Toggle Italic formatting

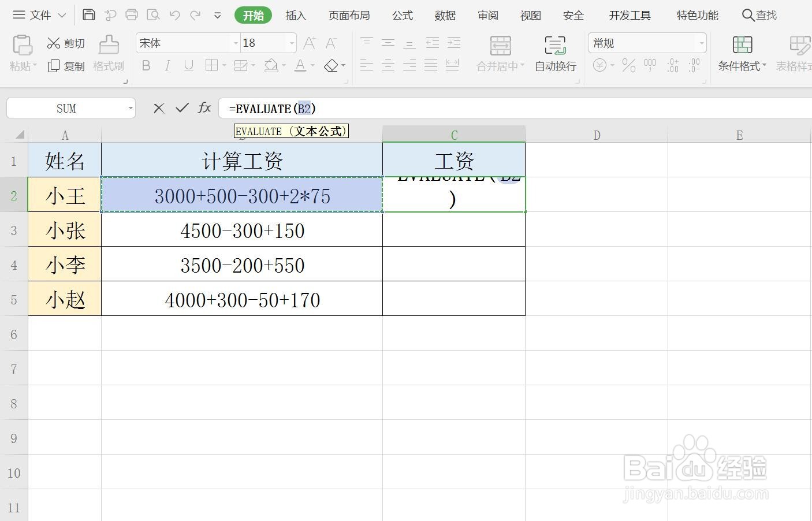click(x=167, y=66)
